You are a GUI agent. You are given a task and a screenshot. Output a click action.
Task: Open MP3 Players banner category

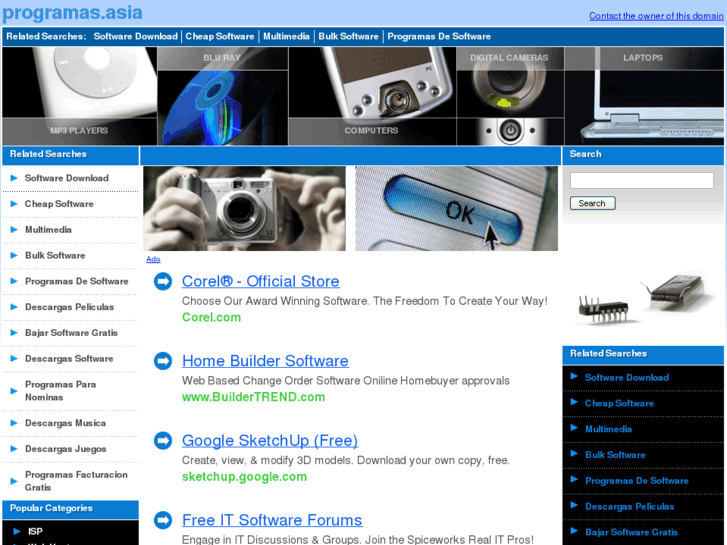click(79, 96)
